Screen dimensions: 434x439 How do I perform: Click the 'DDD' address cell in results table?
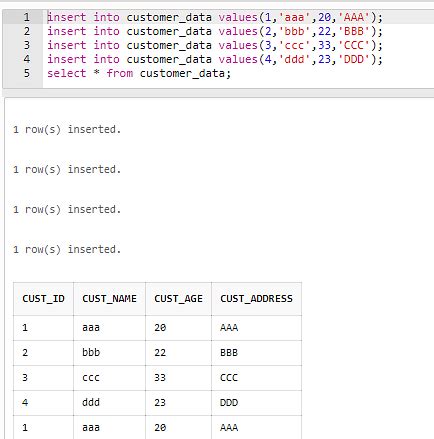point(256,403)
